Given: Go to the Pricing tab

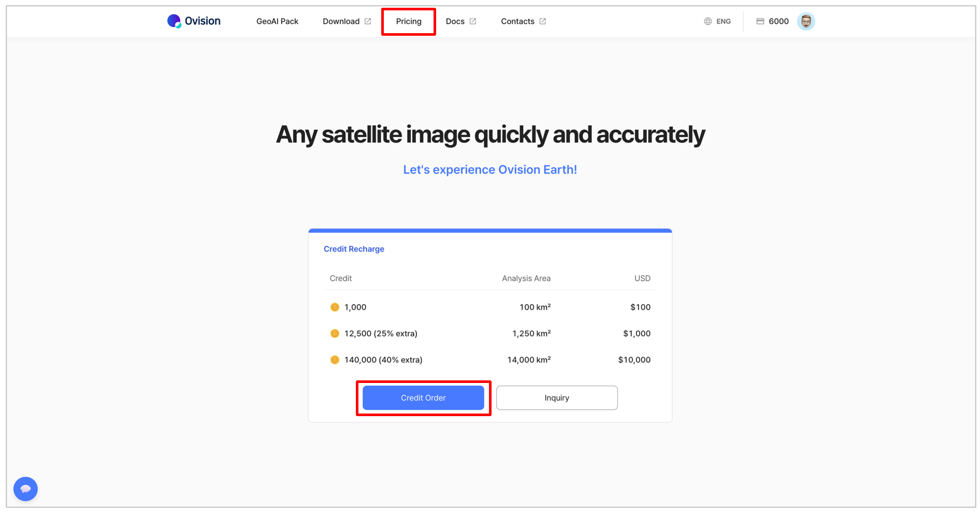Looking at the screenshot, I should click(x=408, y=21).
